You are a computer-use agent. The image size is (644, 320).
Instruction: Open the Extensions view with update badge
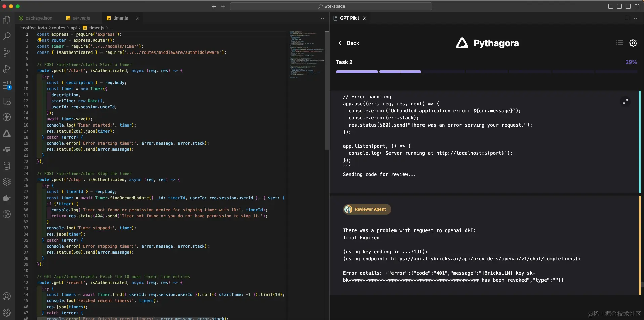pyautogui.click(x=7, y=85)
